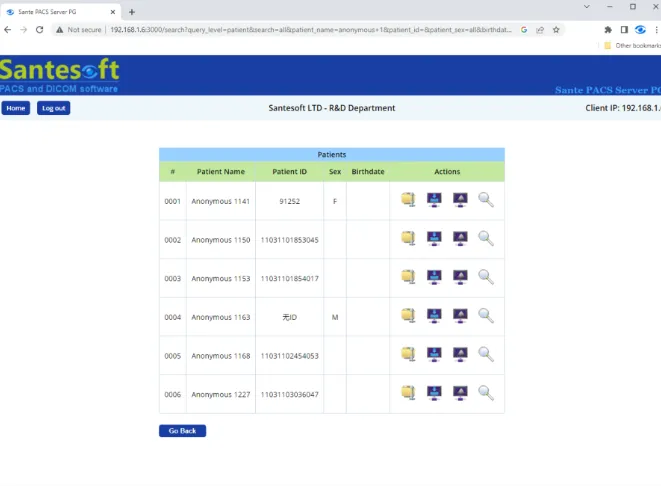Open the tab search chevron dropdown
The width and height of the screenshot is (661, 486).
click(x=586, y=7)
